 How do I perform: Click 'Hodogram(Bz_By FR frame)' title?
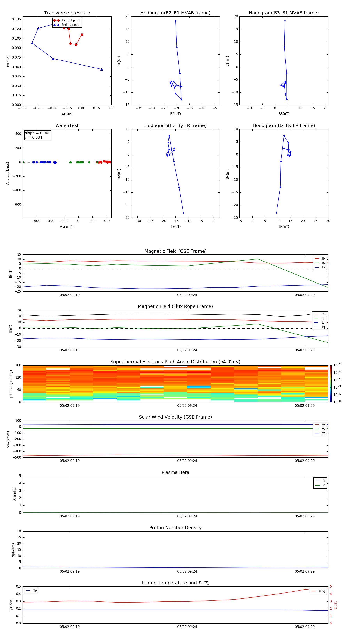(x=175, y=125)
